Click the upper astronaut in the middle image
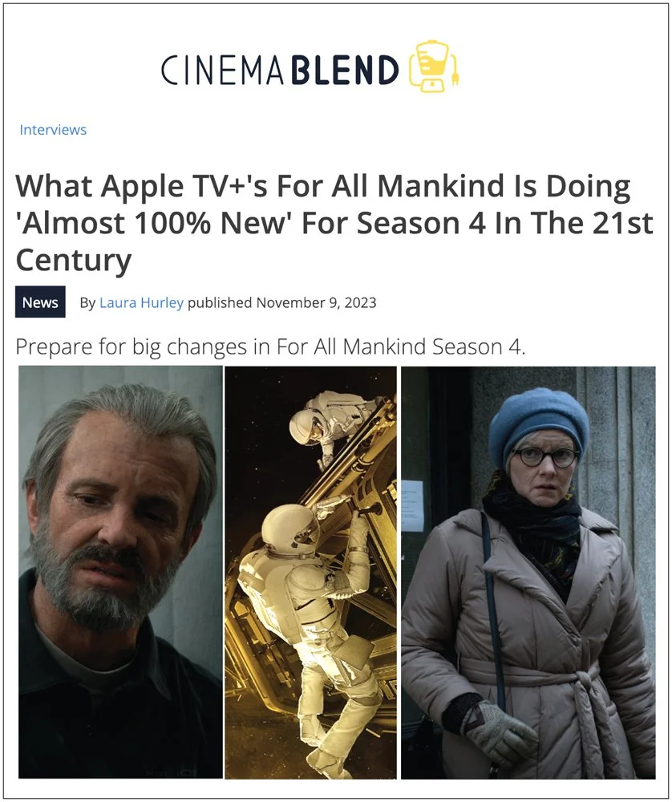Screen dimensions: 672x802 click(x=327, y=424)
